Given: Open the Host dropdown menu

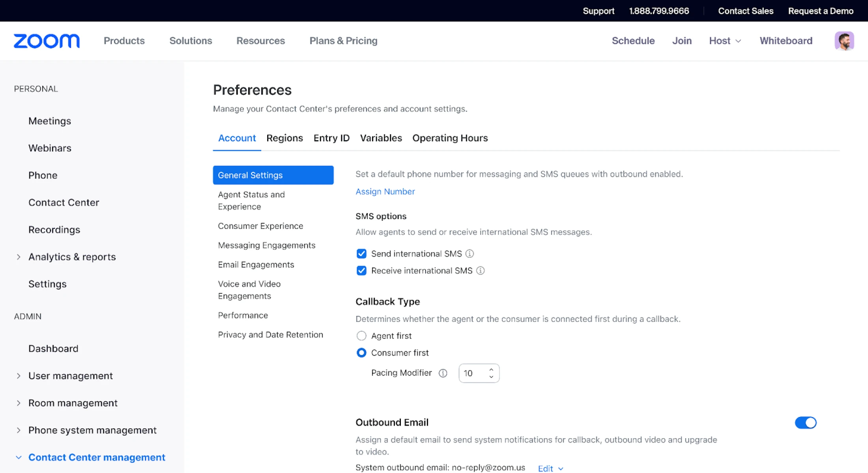Looking at the screenshot, I should [725, 41].
